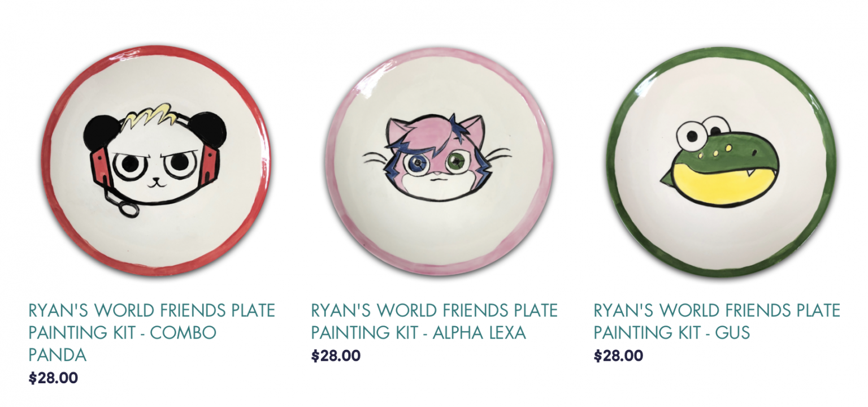Image resolution: width=868 pixels, height=407 pixels.
Task: Click the ALPHA LEXA text in the title
Action: click(x=479, y=332)
